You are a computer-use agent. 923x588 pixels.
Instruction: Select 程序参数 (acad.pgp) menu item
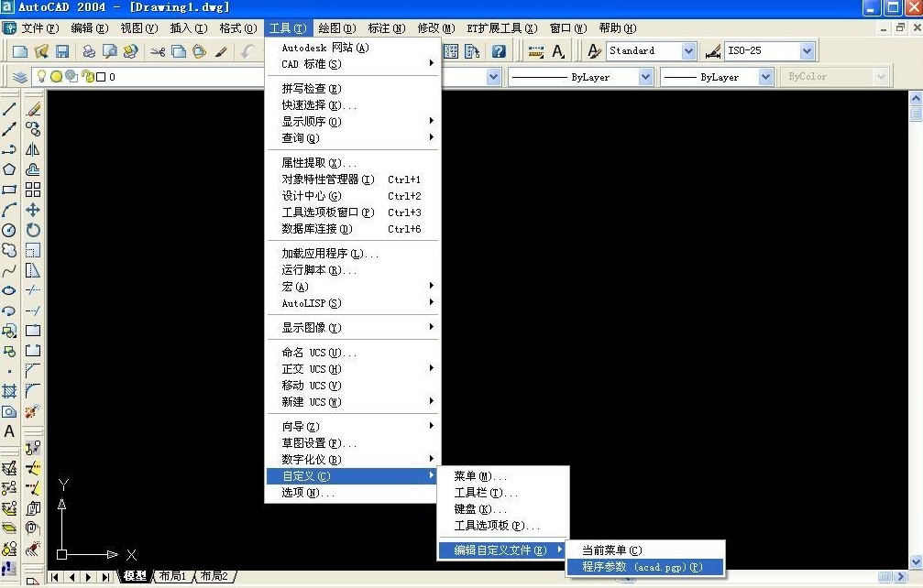[x=644, y=567]
